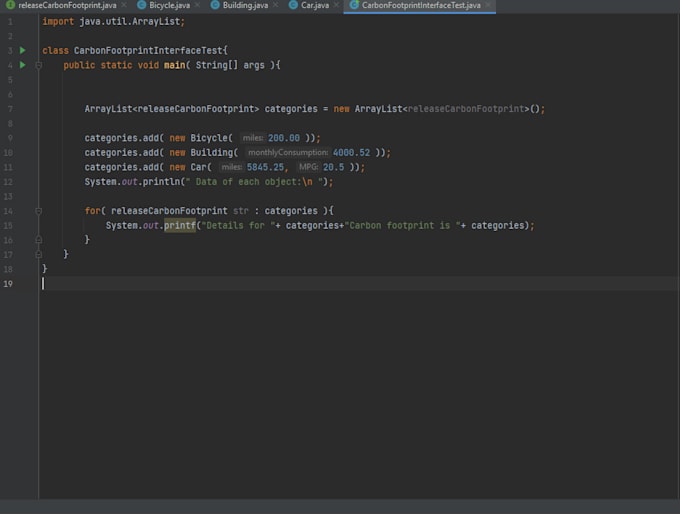680x514 pixels.
Task: Run class CarbonFootprintInterfaceTest via the line 3 gutter arrow
Action: click(x=23, y=50)
